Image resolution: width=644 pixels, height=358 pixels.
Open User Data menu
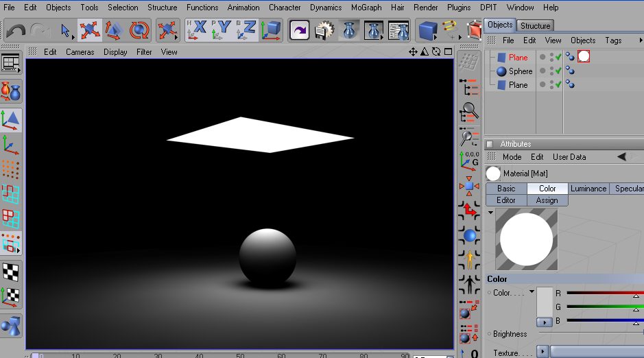[x=569, y=157]
